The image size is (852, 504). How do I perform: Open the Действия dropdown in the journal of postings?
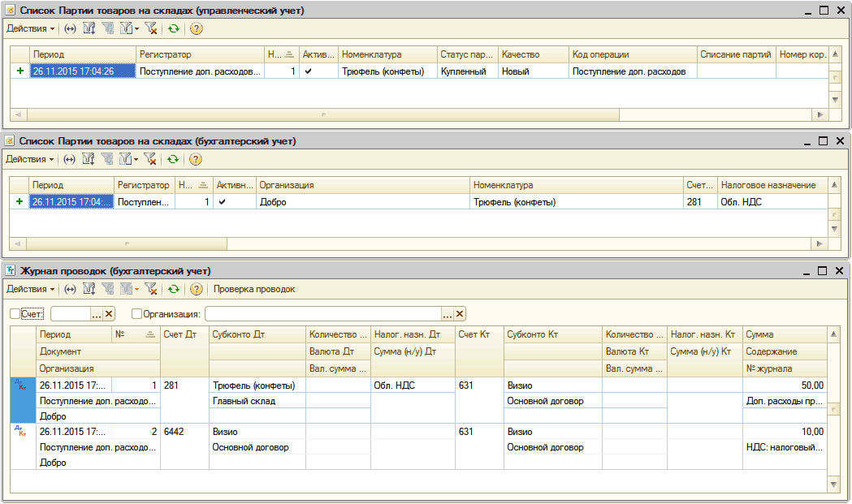pyautogui.click(x=30, y=289)
